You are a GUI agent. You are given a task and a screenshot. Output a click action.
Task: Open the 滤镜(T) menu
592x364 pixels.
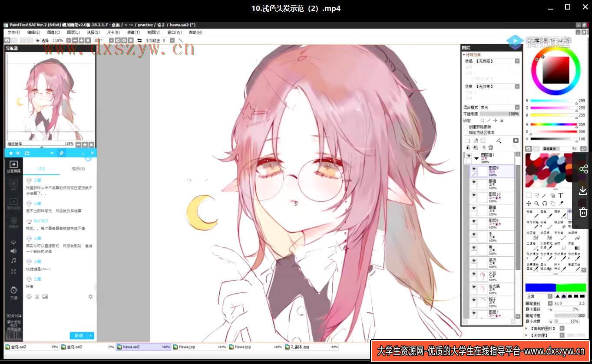point(133,33)
